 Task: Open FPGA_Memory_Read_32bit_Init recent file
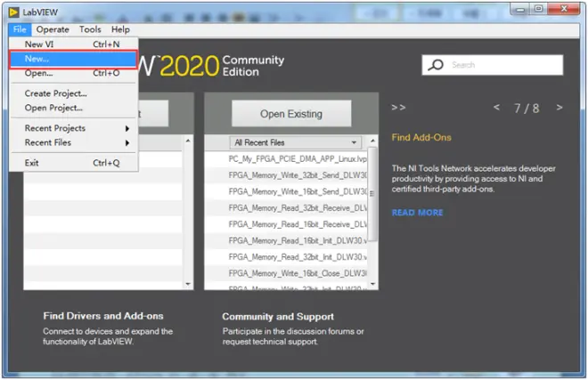click(286, 257)
